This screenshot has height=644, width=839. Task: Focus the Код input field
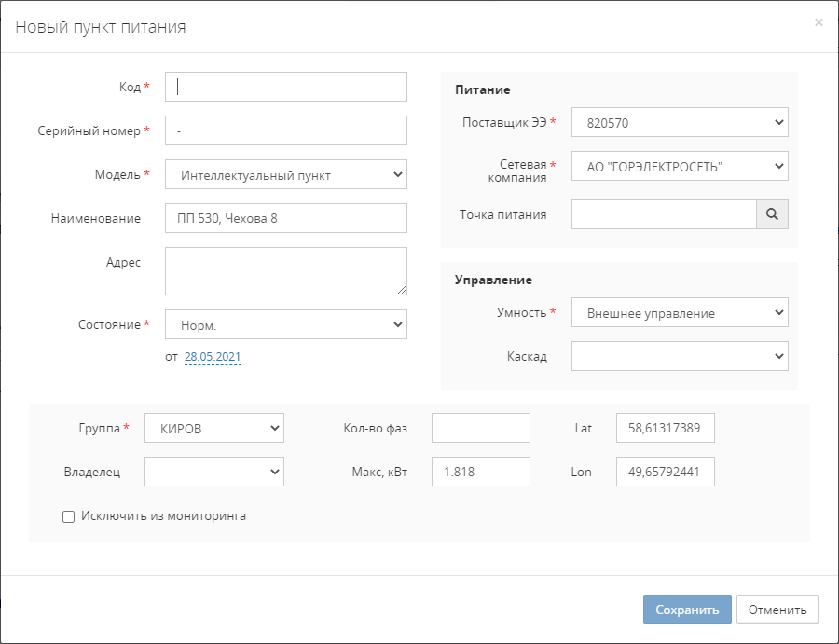pyautogui.click(x=285, y=87)
